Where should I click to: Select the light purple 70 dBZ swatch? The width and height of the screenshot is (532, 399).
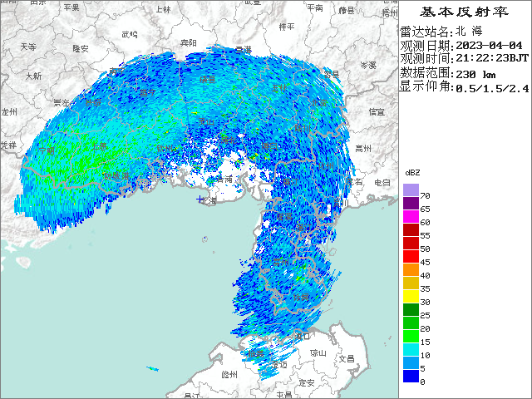coord(411,190)
